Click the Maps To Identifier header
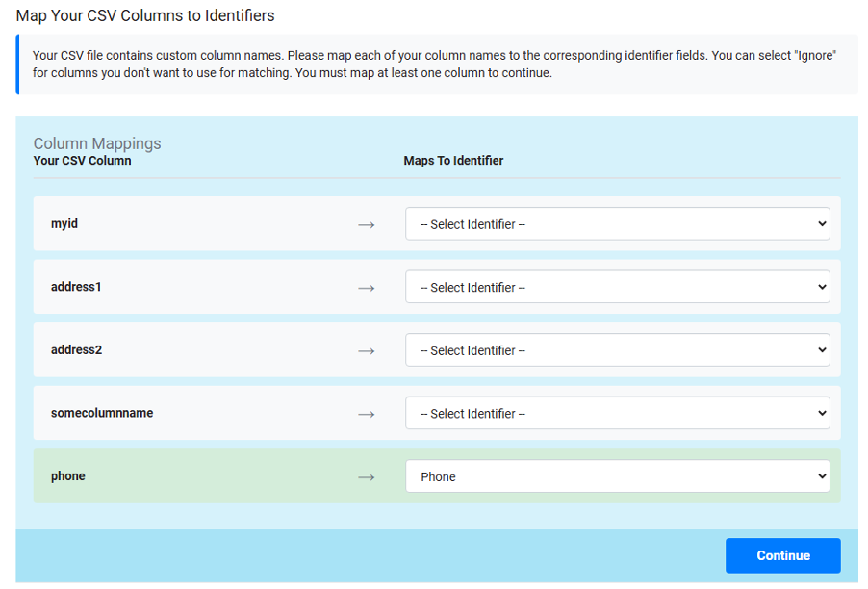The height and width of the screenshot is (589, 868). click(453, 161)
